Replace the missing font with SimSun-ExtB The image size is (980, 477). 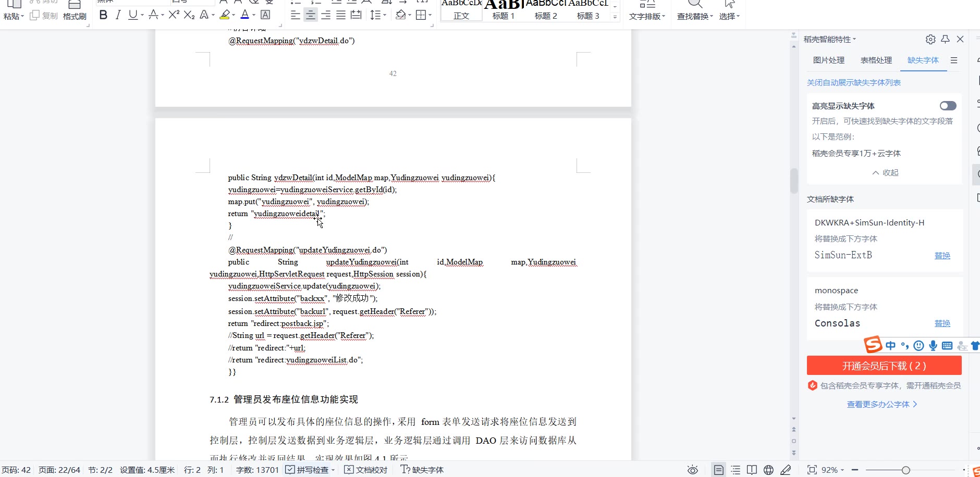click(942, 256)
